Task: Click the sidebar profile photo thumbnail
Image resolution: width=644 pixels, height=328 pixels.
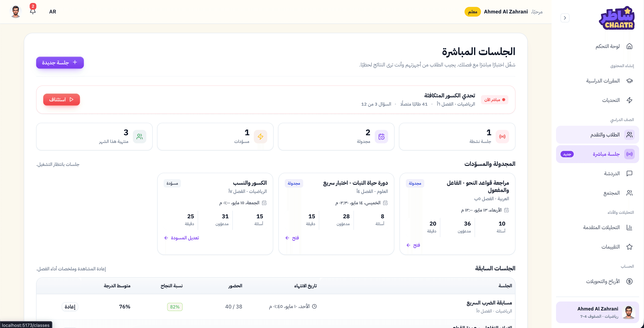Action: tap(629, 312)
